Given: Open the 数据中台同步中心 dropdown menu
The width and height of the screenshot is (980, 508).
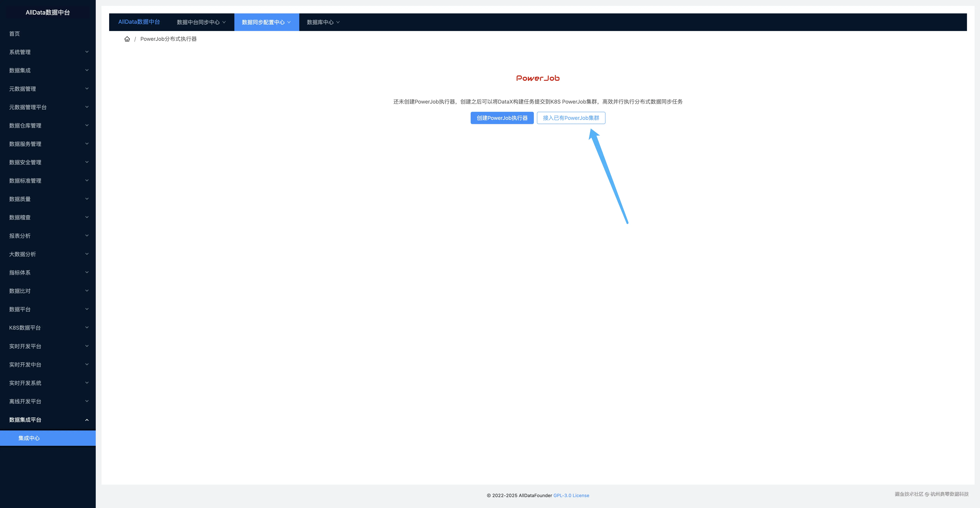Looking at the screenshot, I should click(x=201, y=22).
